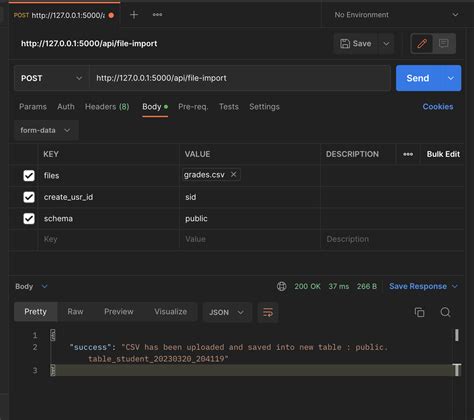Uncheck the files row checkbox
The height and width of the screenshot is (420, 474).
tap(29, 176)
